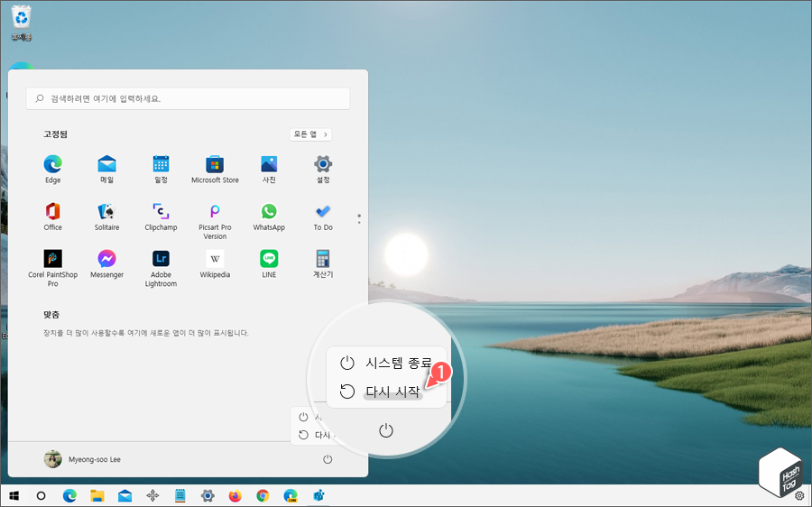Launch Microsoft Store from pinned apps
Image resolution: width=812 pixels, height=507 pixels.
point(215,170)
